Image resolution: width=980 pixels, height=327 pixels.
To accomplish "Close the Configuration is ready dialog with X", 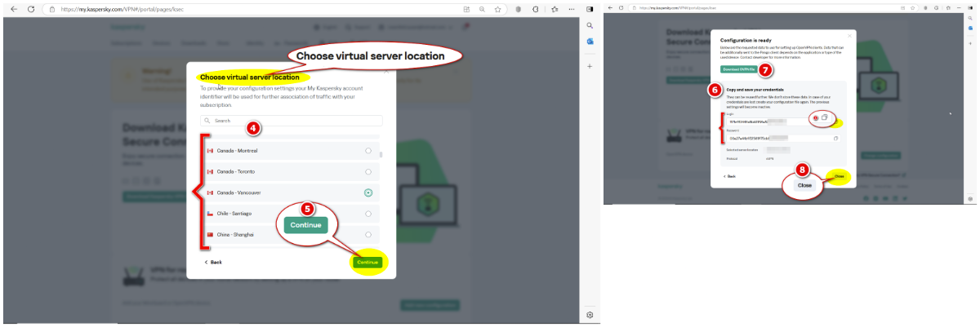I will pyautogui.click(x=849, y=35).
